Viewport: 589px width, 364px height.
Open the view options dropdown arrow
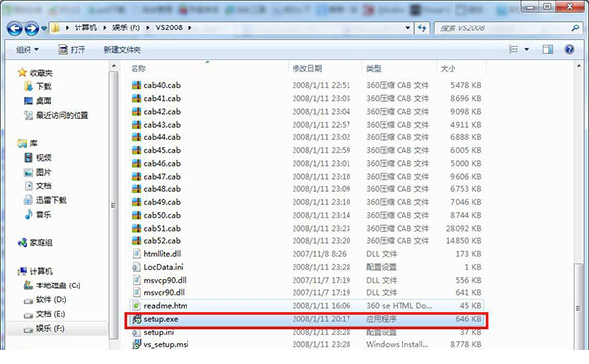click(526, 49)
